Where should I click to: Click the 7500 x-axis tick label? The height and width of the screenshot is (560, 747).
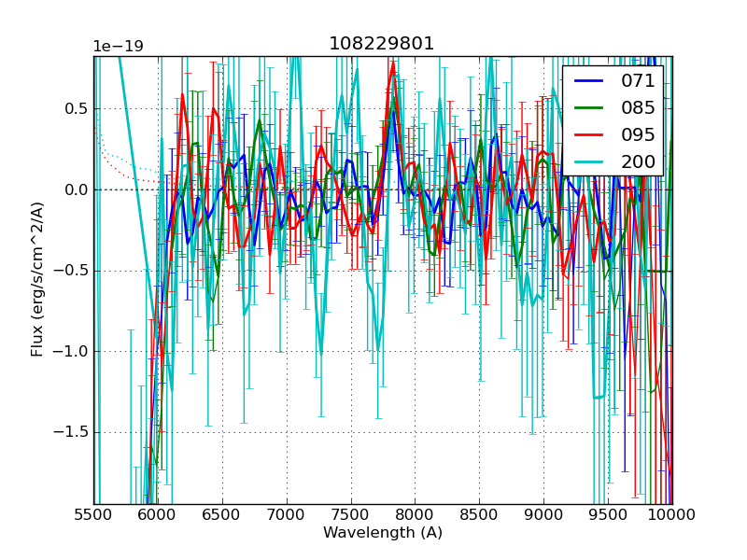pos(351,515)
